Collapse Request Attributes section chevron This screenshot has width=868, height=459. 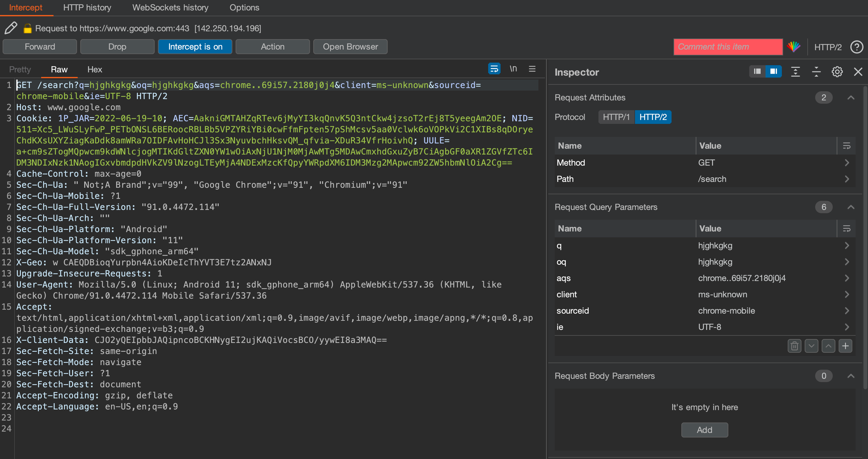[x=851, y=97]
